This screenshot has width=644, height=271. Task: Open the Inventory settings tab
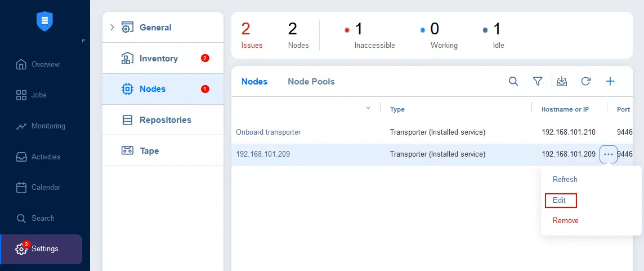tap(163, 59)
